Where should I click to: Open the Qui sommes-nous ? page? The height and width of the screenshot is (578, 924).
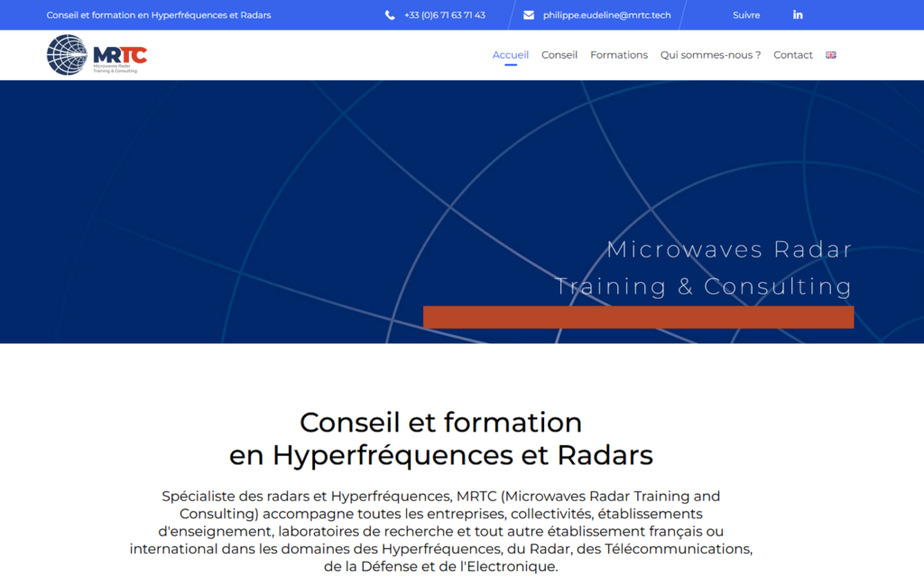click(710, 55)
